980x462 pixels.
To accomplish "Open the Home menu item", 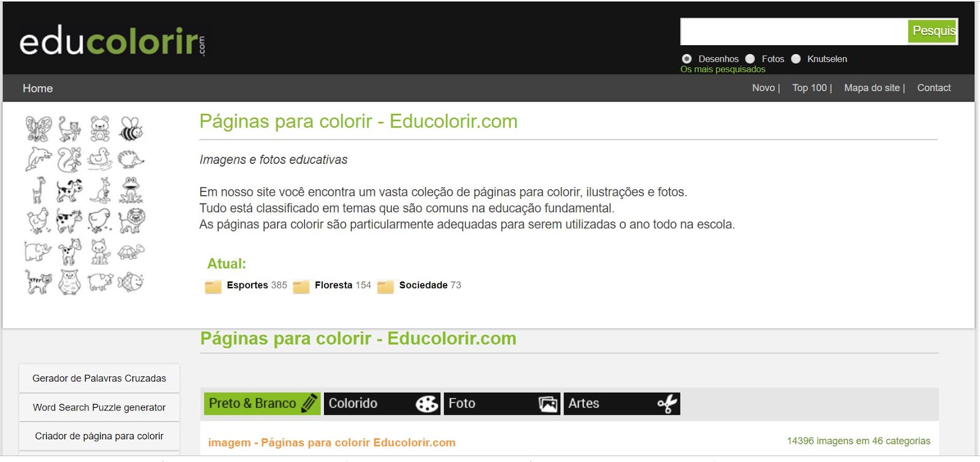I will [x=38, y=88].
